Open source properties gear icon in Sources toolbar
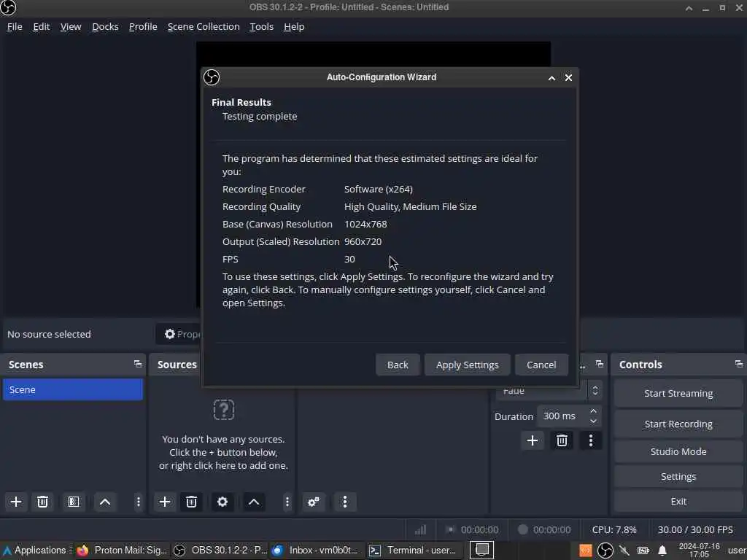This screenshot has height=560, width=747. pyautogui.click(x=222, y=502)
